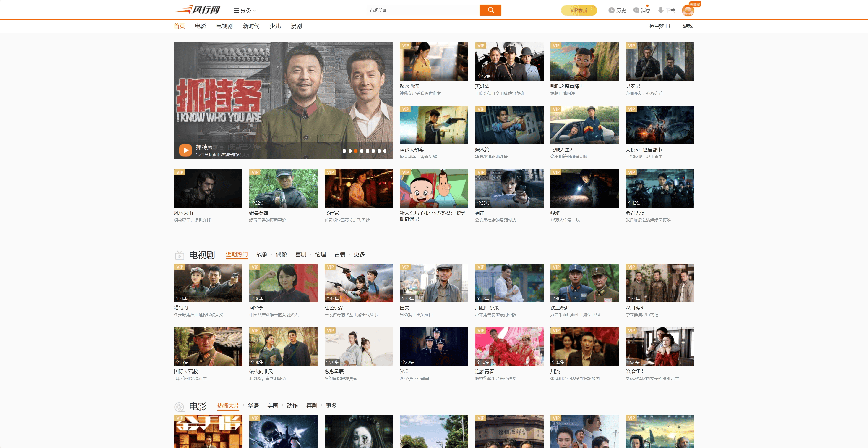Open the 依依向北风 thumbnail
Image resolution: width=868 pixels, height=448 pixels.
click(283, 346)
